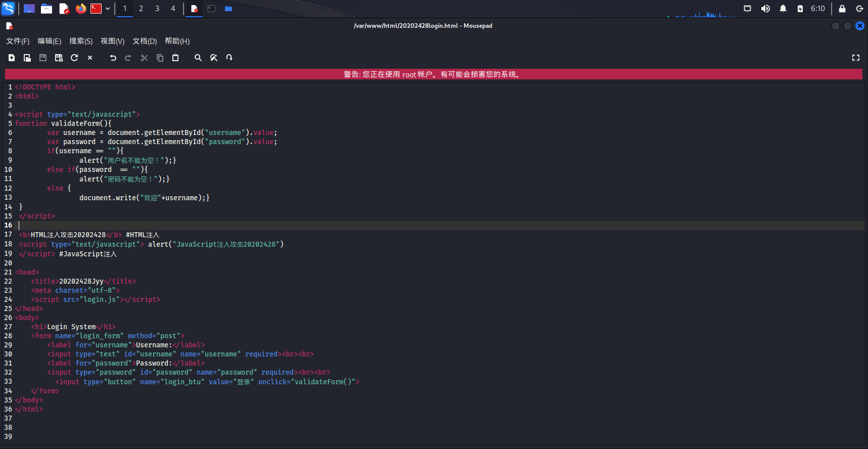Toggle fullscreen mode for the editor
The height and width of the screenshot is (449, 868).
point(856,58)
